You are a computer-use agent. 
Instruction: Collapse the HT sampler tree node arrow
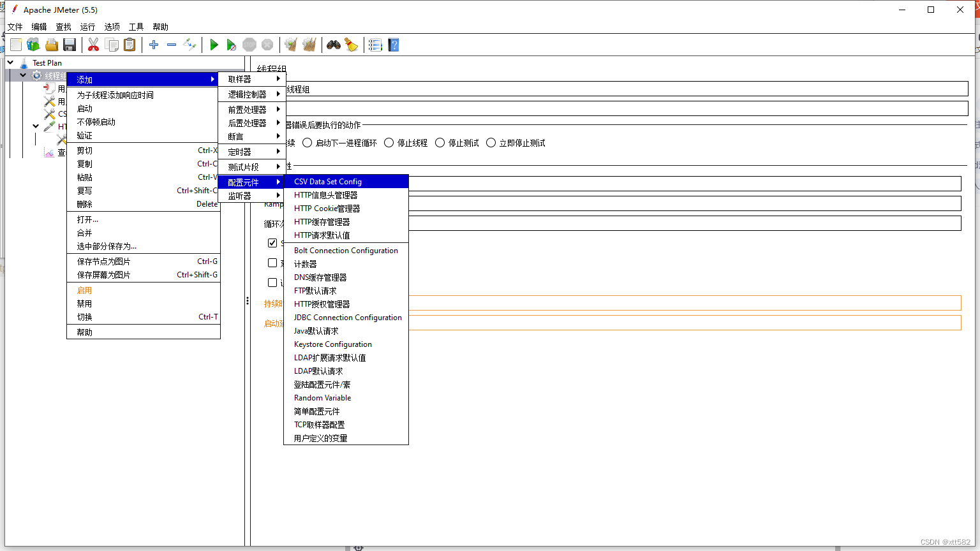(36, 126)
